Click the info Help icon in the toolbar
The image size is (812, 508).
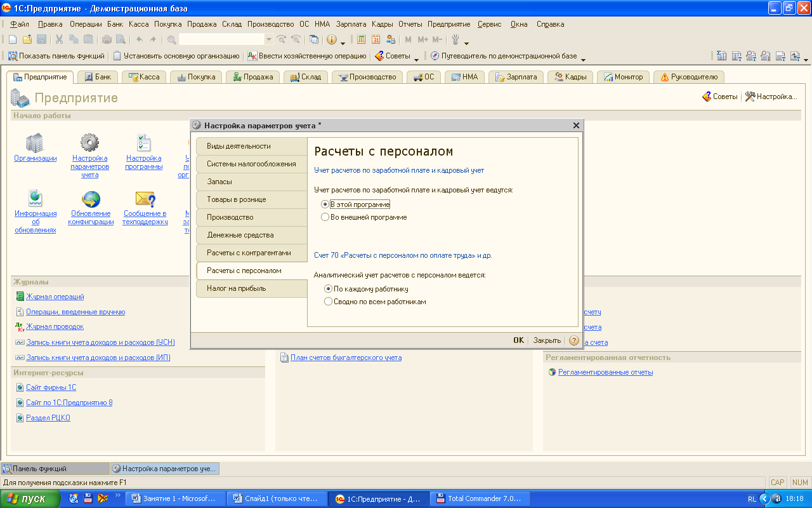pos(332,39)
